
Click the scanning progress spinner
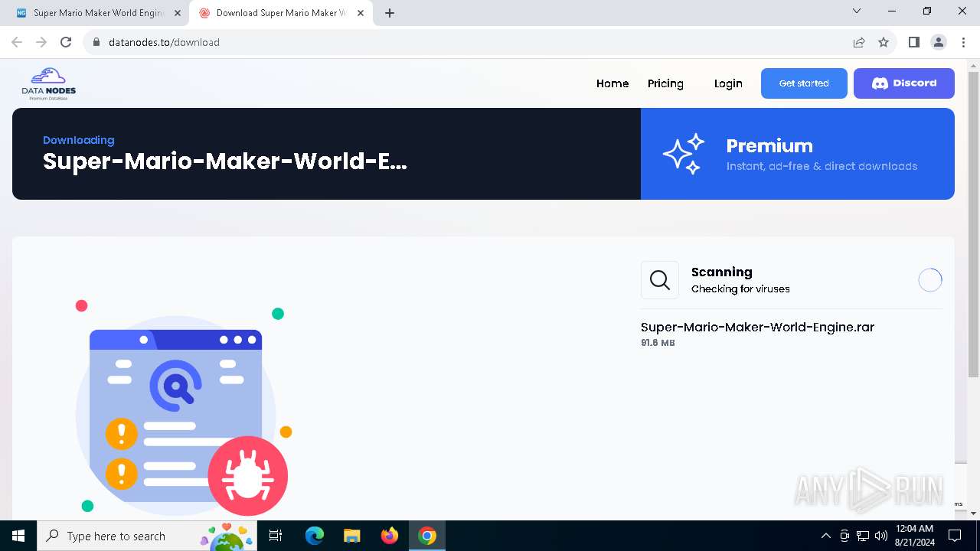click(x=930, y=280)
